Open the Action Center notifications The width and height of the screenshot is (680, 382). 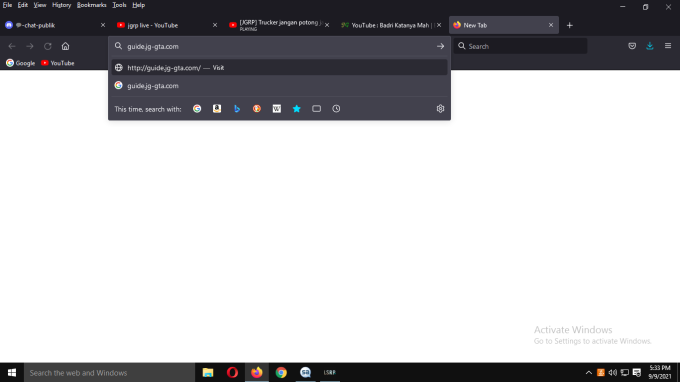point(637,373)
